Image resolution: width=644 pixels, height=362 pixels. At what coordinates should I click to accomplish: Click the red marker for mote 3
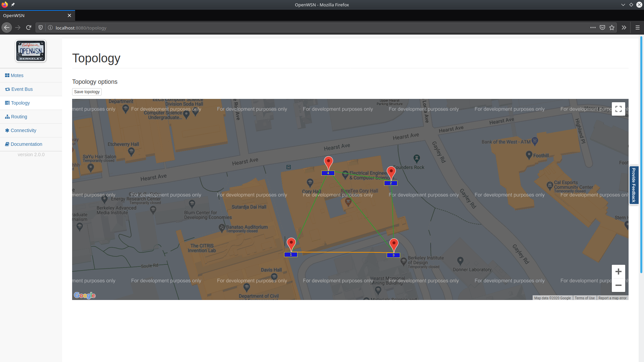(394, 245)
